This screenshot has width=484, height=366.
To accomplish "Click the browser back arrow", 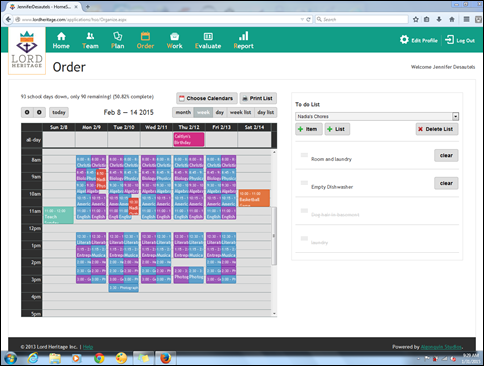I will tap(8, 19).
